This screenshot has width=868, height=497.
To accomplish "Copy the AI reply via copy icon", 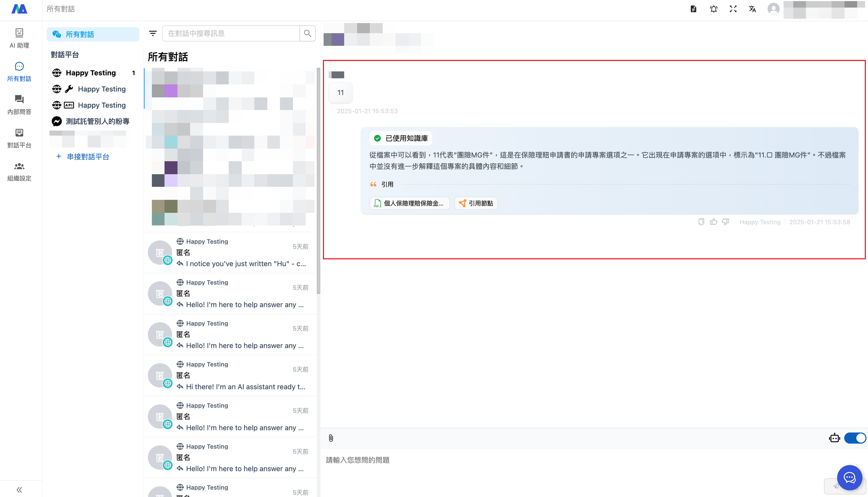I will (x=701, y=222).
